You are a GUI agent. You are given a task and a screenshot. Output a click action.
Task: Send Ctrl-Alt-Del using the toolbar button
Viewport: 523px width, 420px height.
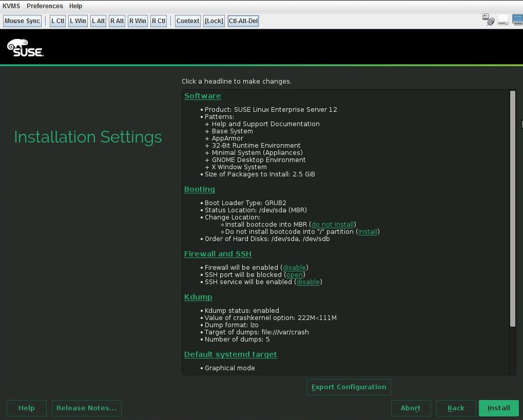coord(243,21)
